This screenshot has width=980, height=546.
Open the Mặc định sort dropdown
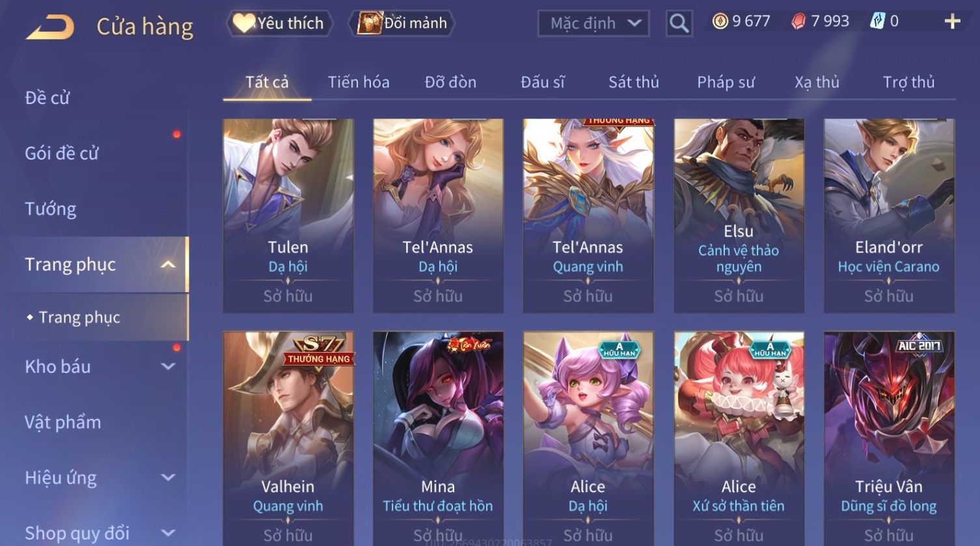pyautogui.click(x=593, y=23)
